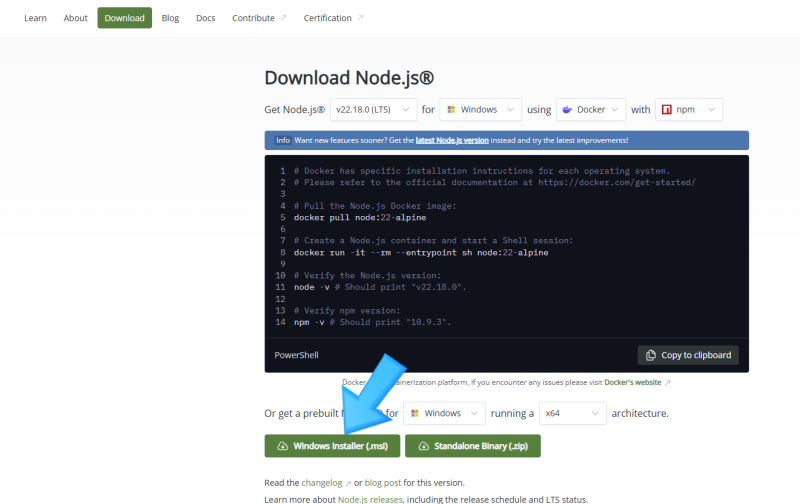This screenshot has width=800, height=504.
Task: Click the 'Pull the Node.js Docker image' comment
Action: point(375,206)
